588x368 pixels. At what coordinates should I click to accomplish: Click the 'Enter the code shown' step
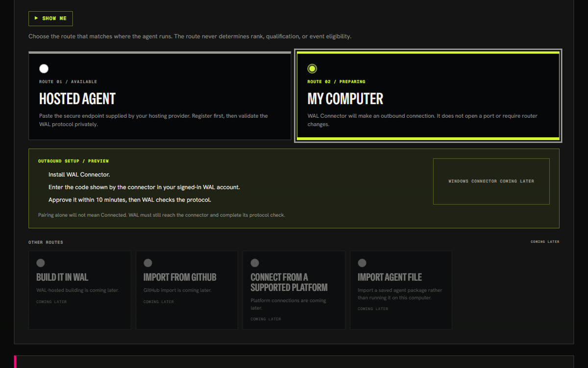(x=144, y=187)
